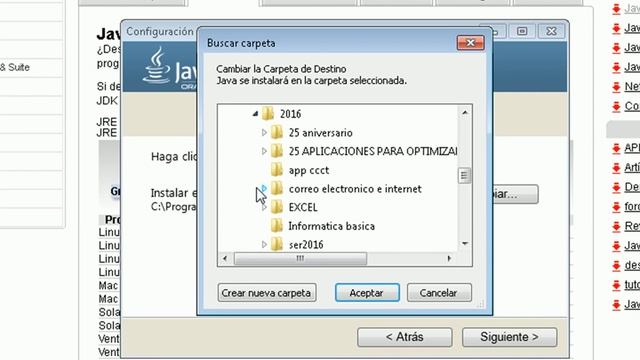Select the 25 APLICACIONES PARA OPTIMIZAR folder
Viewport: 640px width, 360px height.
373,151
